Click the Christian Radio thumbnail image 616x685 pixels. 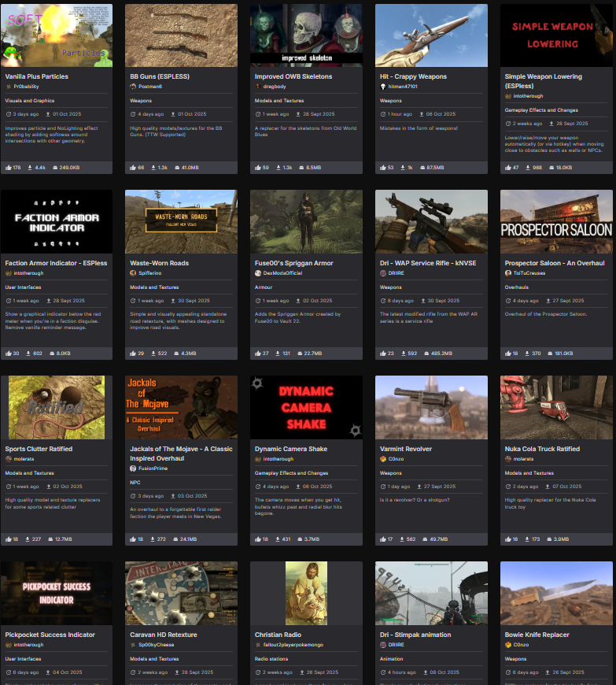[x=306, y=593]
